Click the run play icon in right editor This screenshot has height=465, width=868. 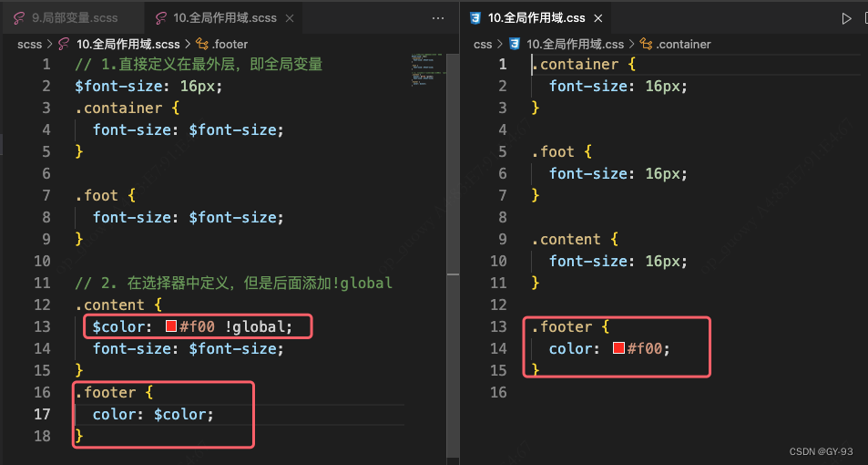click(x=846, y=18)
